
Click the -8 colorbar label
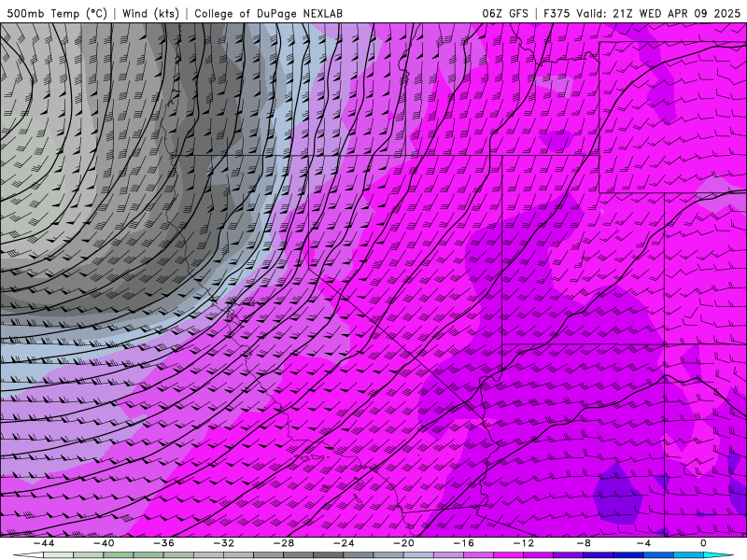(x=584, y=543)
